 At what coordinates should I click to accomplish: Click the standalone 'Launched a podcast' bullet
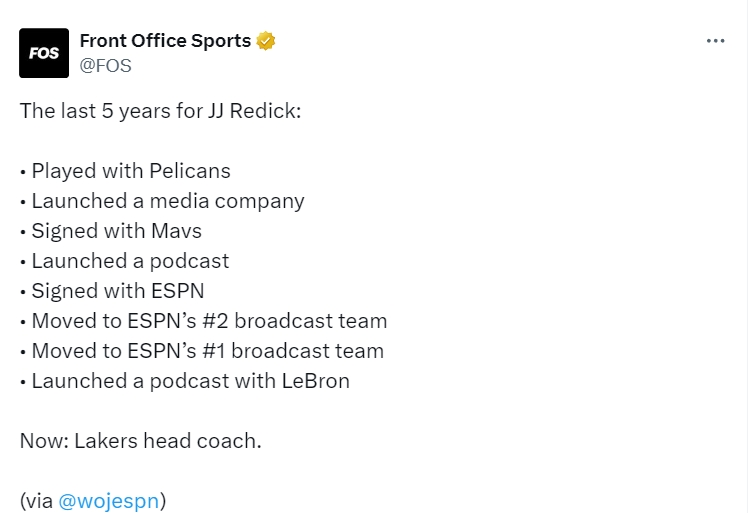130,261
